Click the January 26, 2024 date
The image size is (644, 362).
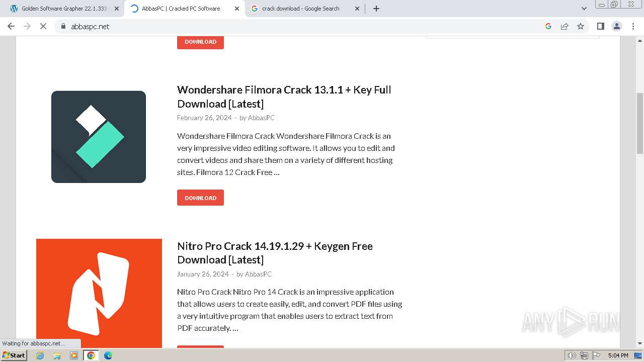(203, 274)
